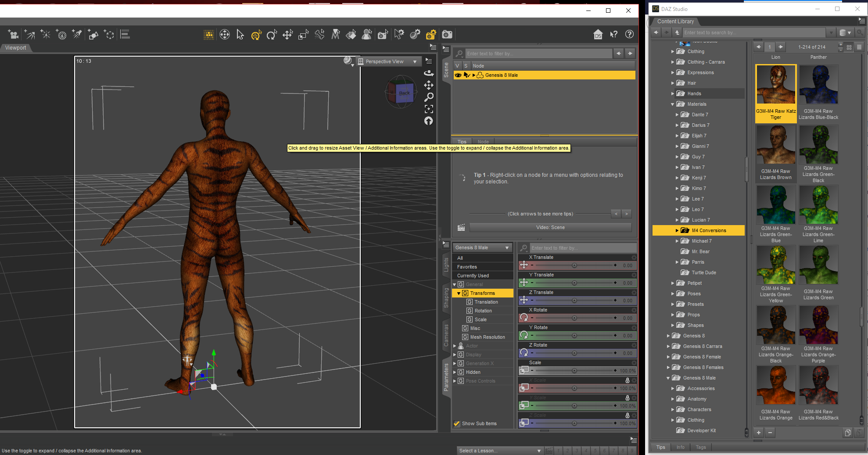The width and height of the screenshot is (868, 455).
Task: Click the Video: Scene button
Action: (550, 227)
